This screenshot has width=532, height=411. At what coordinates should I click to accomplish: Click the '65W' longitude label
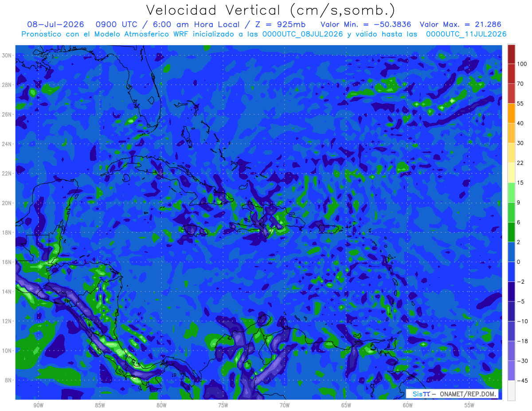pyautogui.click(x=346, y=405)
